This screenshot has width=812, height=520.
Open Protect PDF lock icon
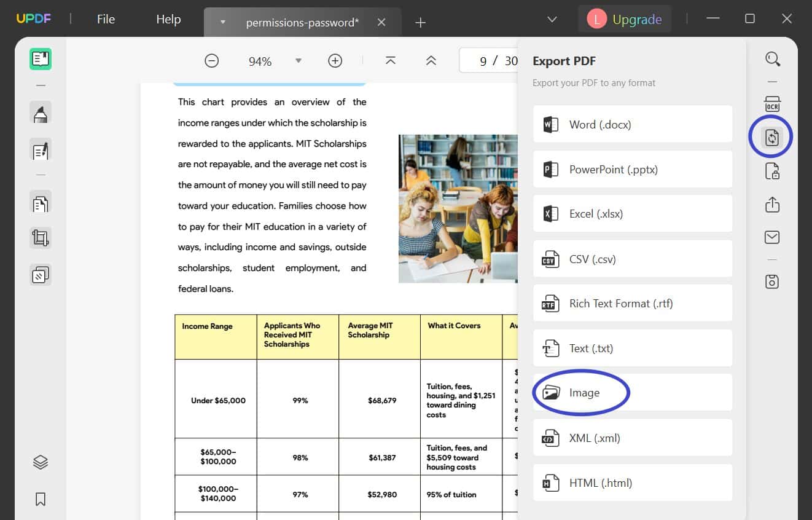coord(773,171)
